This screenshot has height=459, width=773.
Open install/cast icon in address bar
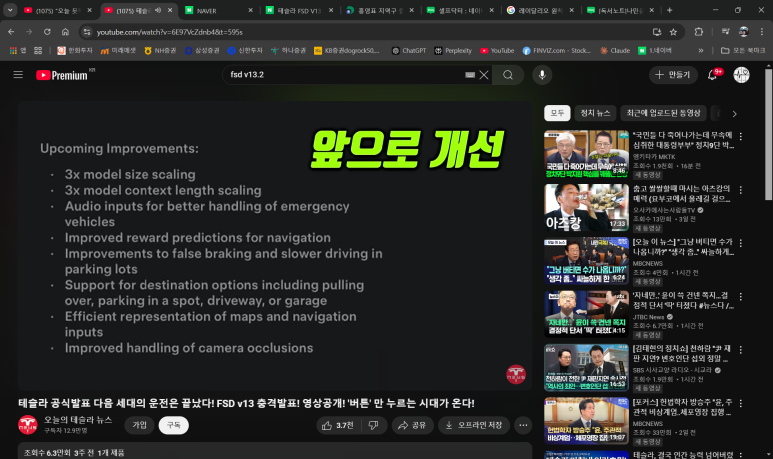click(657, 32)
